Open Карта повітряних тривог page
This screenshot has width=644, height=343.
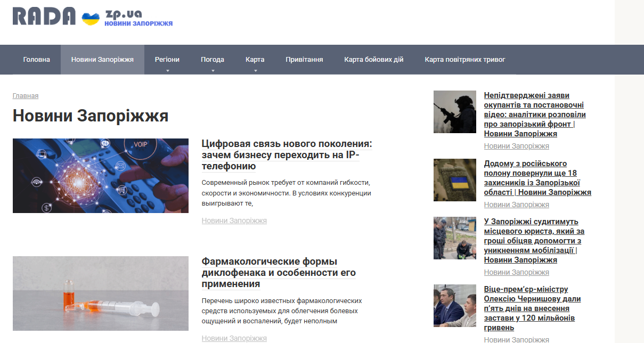click(465, 60)
